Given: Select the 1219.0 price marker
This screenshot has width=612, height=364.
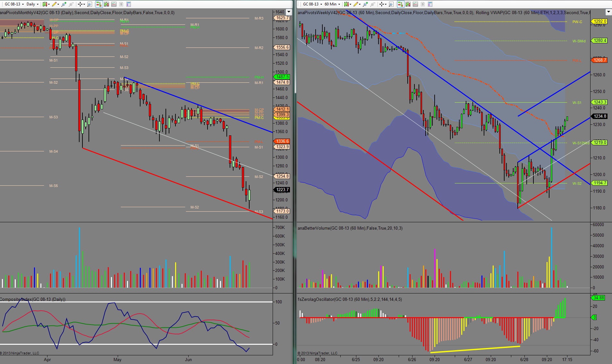Looking at the screenshot, I should [599, 142].
